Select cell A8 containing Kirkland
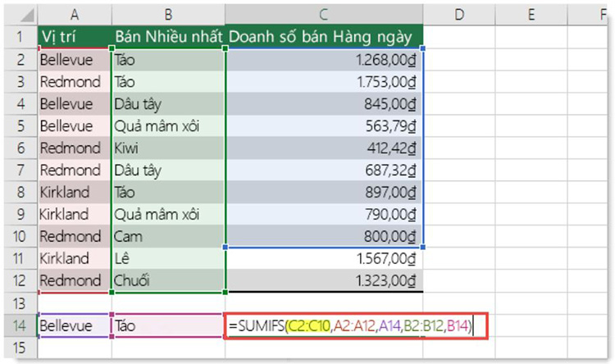 pyautogui.click(x=75, y=192)
